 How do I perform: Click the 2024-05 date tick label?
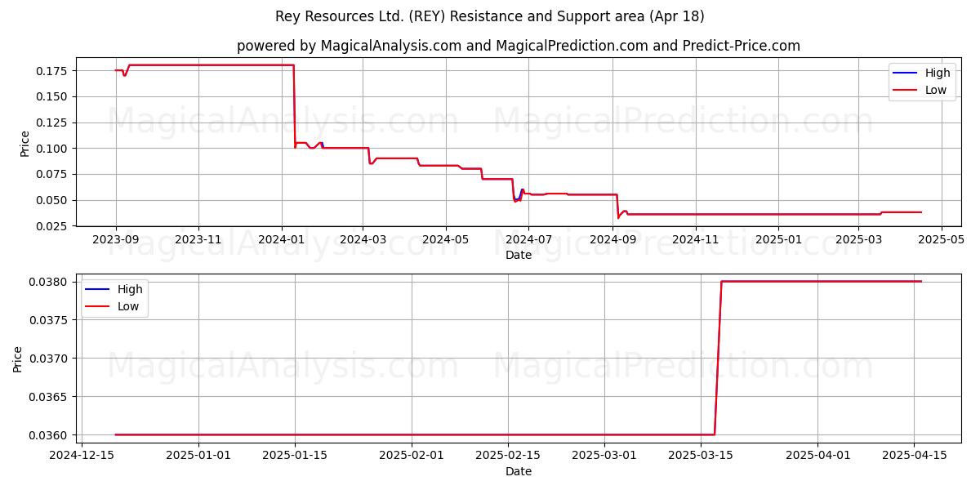click(x=445, y=239)
